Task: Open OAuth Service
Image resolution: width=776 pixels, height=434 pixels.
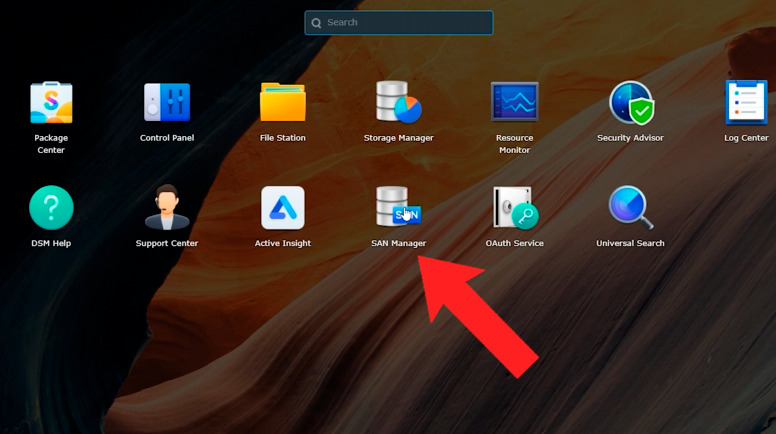Action: tap(516, 208)
